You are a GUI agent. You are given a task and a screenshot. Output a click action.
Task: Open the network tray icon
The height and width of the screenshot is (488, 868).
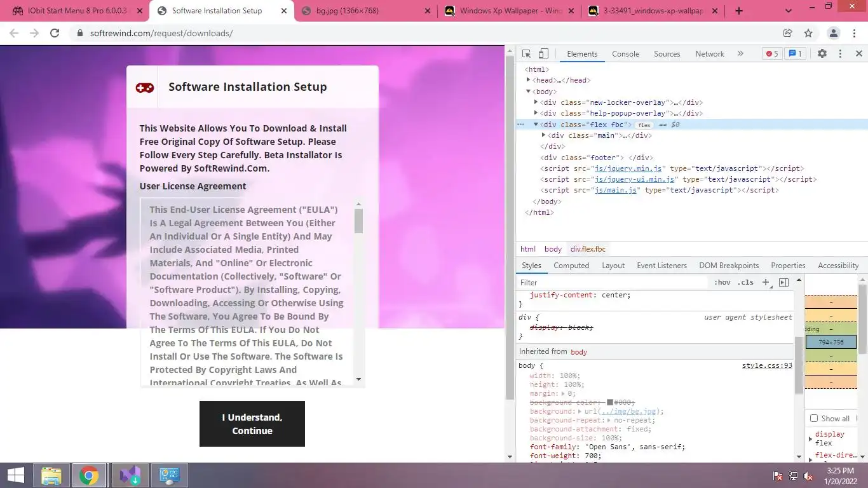[x=793, y=475]
